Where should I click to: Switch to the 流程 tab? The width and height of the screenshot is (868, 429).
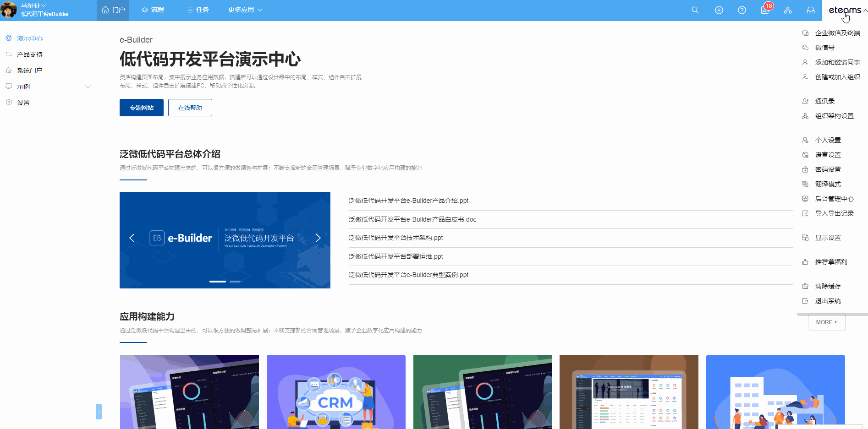click(153, 10)
